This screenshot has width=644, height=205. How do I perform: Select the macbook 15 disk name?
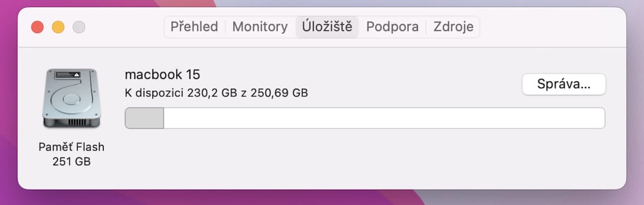pyautogui.click(x=162, y=74)
